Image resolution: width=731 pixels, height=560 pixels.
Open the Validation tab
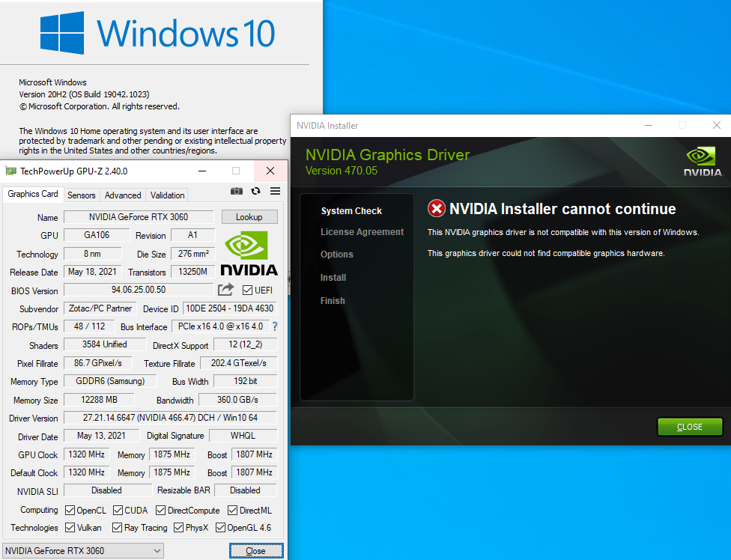click(x=167, y=195)
